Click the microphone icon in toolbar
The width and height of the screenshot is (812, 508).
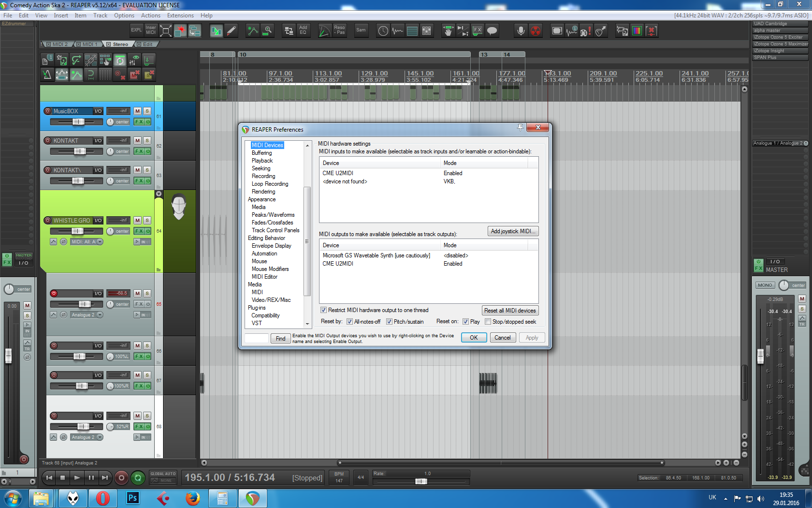click(x=521, y=30)
